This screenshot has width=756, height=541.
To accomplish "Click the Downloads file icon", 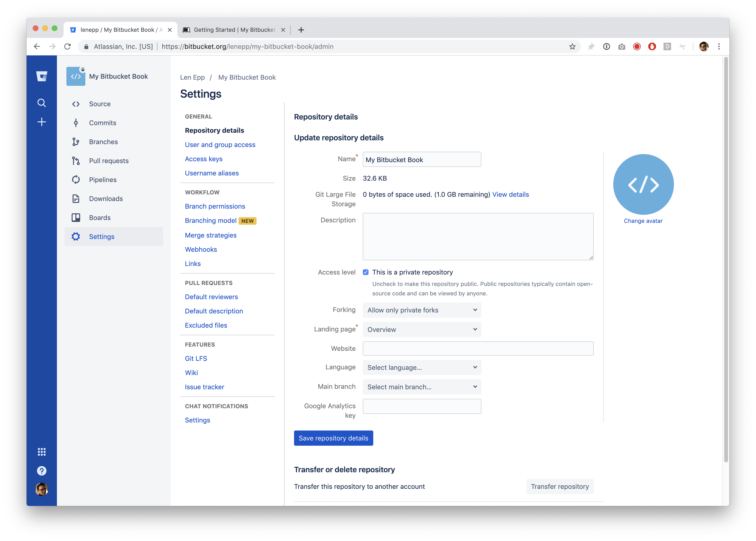I will pos(76,198).
